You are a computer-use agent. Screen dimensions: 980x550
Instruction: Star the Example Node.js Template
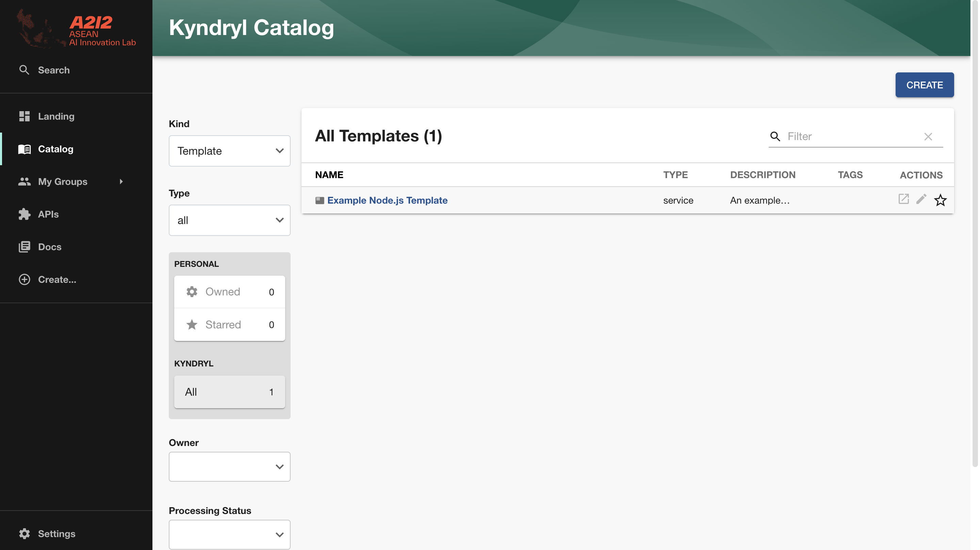click(x=940, y=200)
